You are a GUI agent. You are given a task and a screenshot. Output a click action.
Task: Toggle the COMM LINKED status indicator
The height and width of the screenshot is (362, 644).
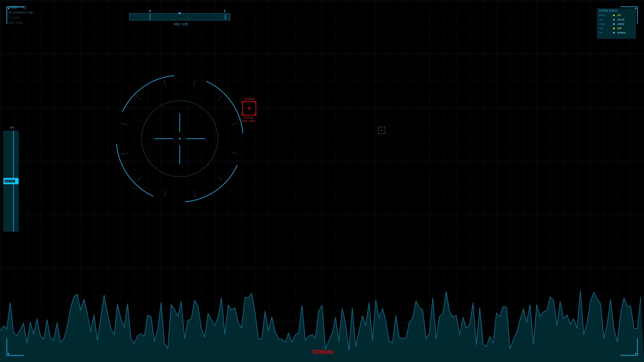(x=621, y=24)
